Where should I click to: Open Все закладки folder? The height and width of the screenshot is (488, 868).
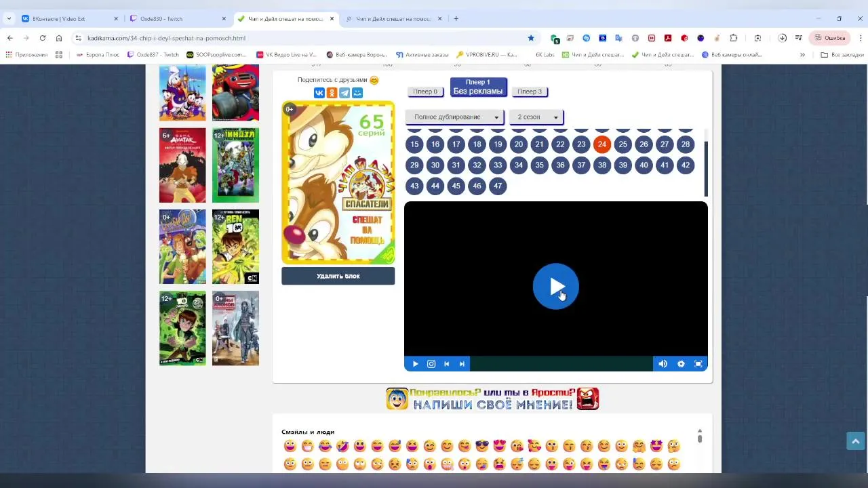pos(842,55)
